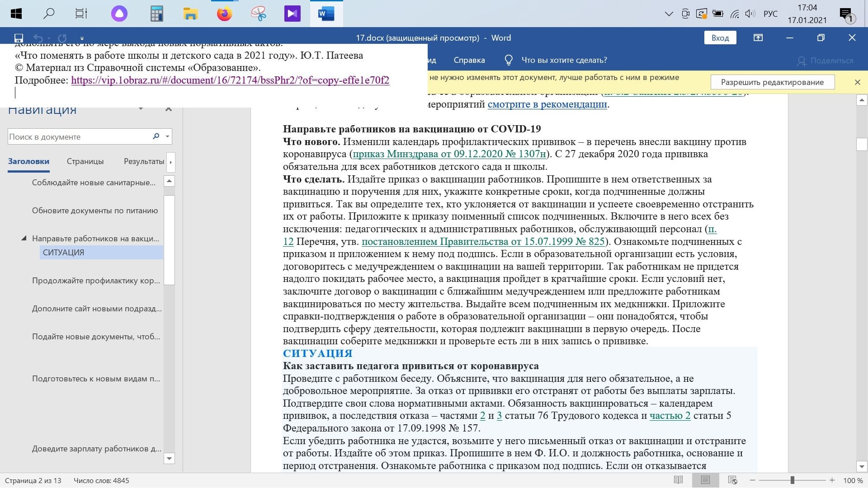Open the смотрите в рекомендации link
The width and height of the screenshot is (868, 488).
(x=547, y=104)
